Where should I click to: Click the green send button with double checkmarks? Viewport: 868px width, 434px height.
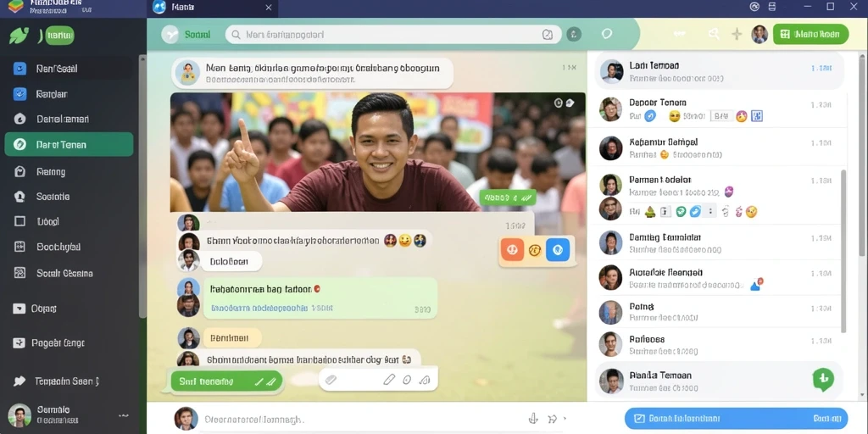226,381
